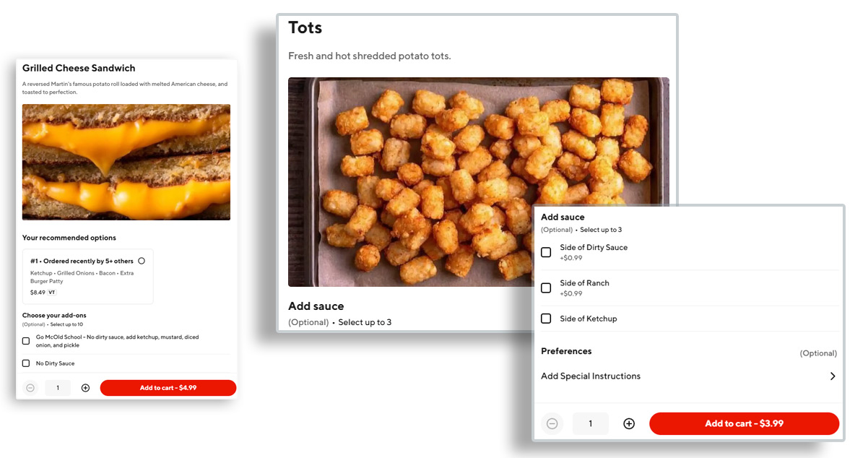This screenshot has width=868, height=458.
Task: Decrease quantity with minus icon in Tots panel
Action: coord(552,424)
